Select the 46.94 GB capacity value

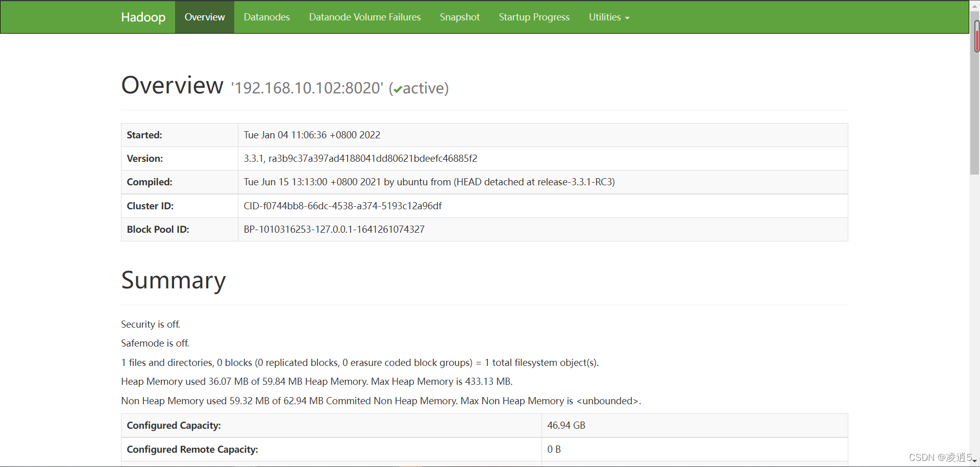click(566, 425)
